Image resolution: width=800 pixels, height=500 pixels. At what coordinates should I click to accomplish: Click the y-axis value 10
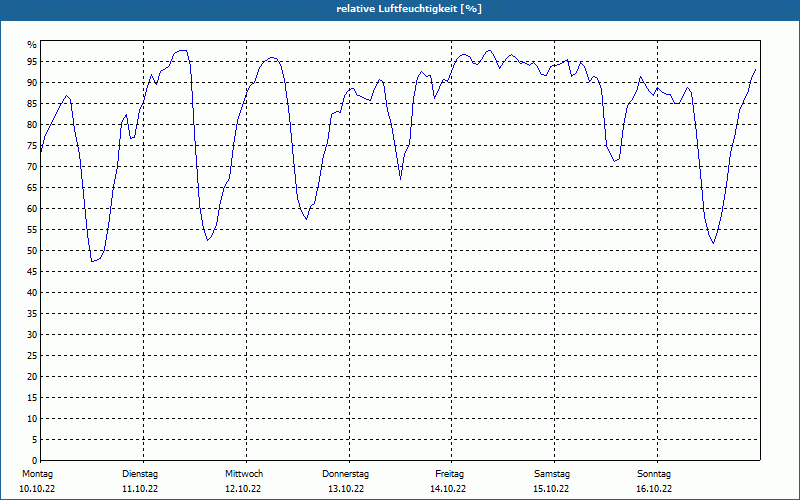coord(32,419)
